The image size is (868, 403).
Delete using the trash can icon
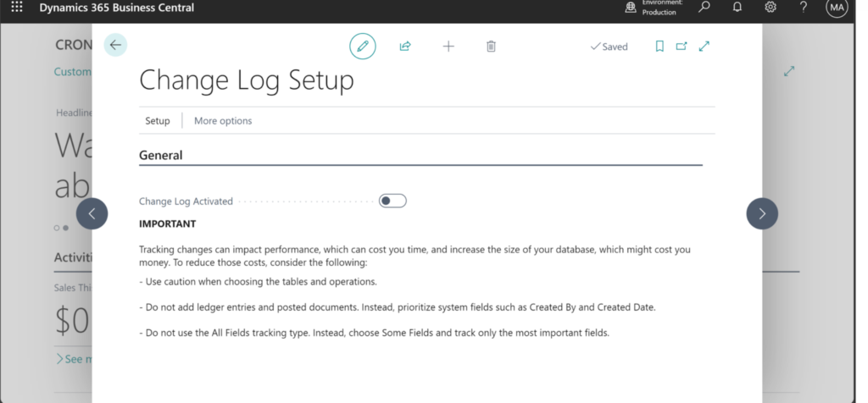point(491,47)
